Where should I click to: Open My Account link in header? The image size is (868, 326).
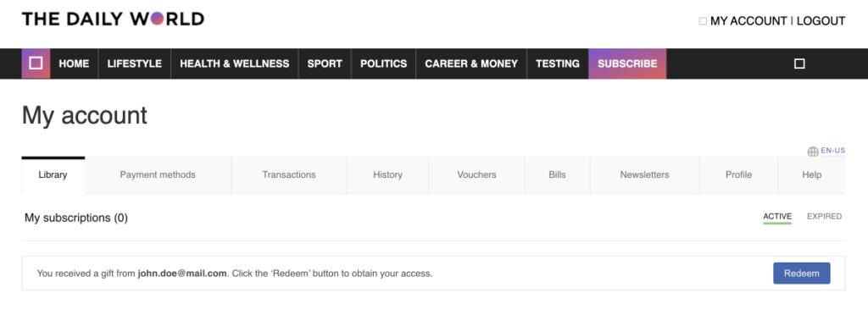[x=748, y=21]
